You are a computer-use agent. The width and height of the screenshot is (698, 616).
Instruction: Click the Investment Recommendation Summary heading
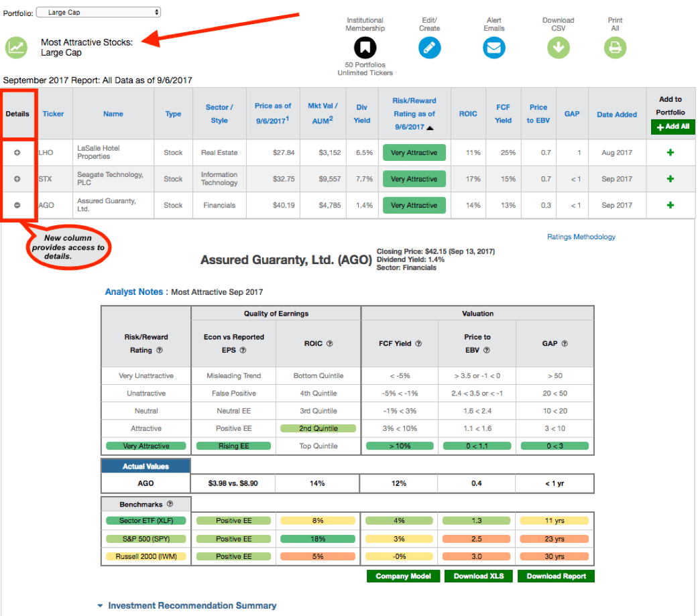[192, 606]
